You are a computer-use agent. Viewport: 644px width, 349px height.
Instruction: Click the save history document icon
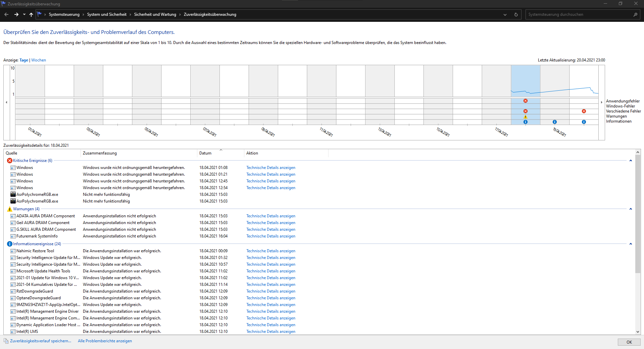(x=6, y=341)
